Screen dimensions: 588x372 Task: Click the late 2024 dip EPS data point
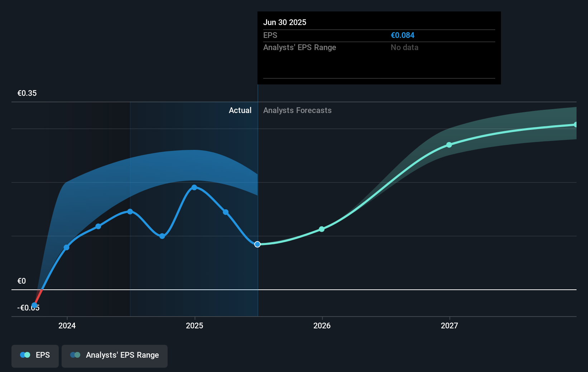(162, 236)
